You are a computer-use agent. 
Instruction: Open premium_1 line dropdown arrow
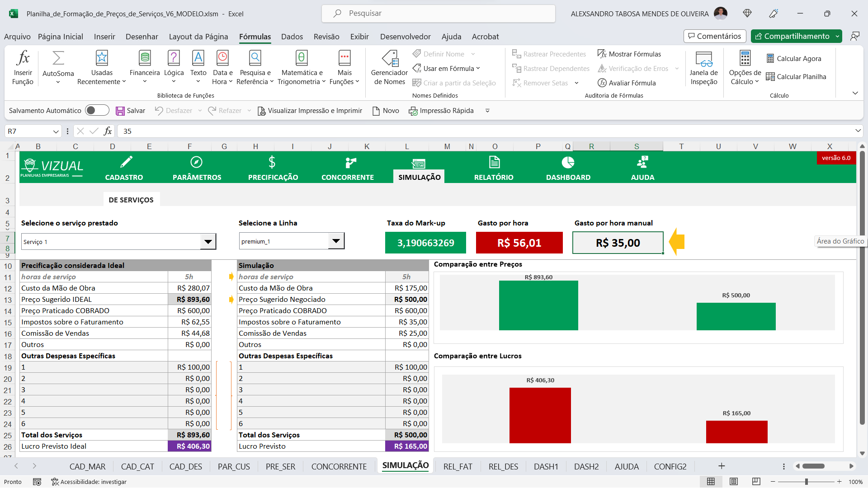pos(336,241)
